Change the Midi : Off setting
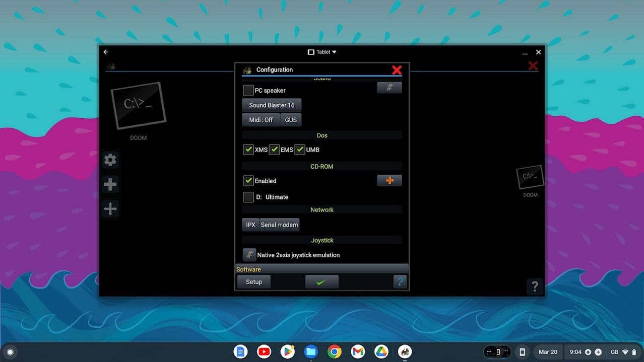The image size is (644, 362). 261,120
